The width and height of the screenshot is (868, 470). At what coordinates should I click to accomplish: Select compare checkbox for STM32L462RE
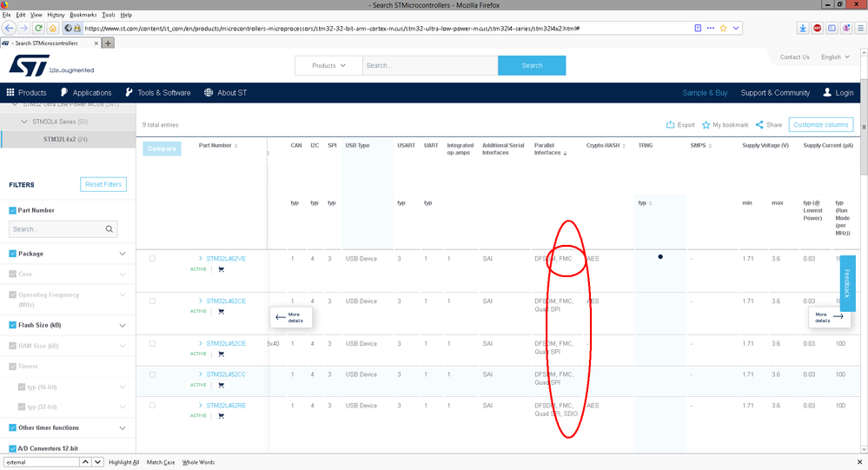point(152,406)
